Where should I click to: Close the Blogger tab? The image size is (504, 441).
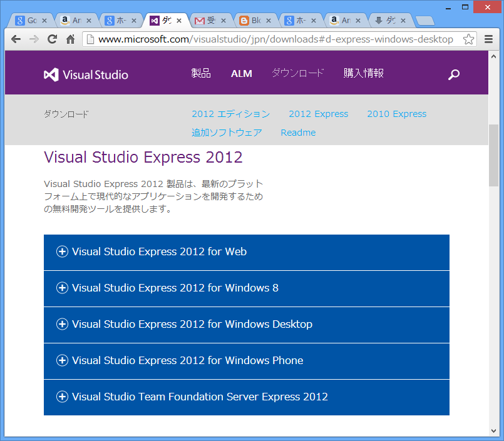click(x=269, y=21)
